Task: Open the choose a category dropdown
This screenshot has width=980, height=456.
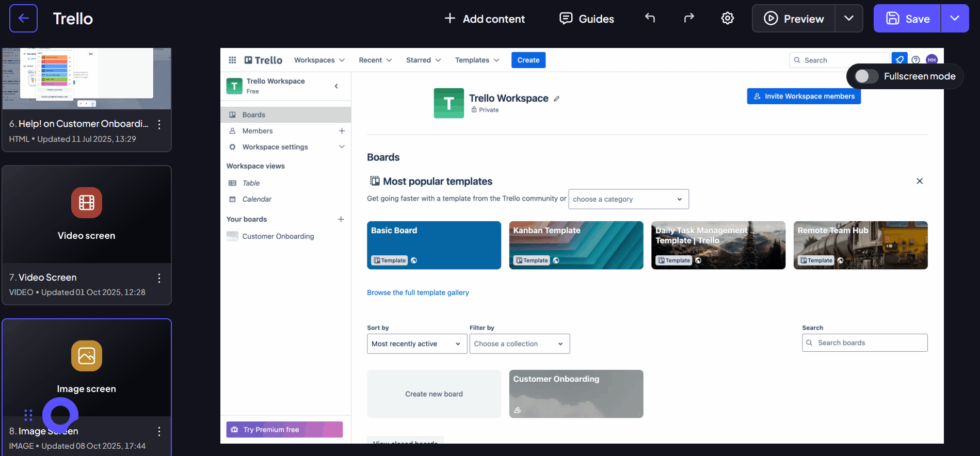Action: pos(629,199)
